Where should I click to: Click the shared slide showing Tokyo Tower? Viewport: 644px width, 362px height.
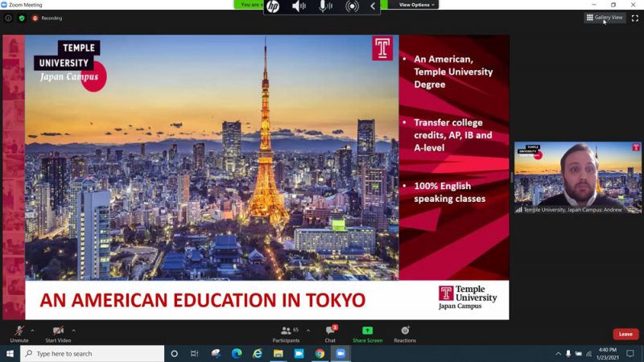(256, 177)
